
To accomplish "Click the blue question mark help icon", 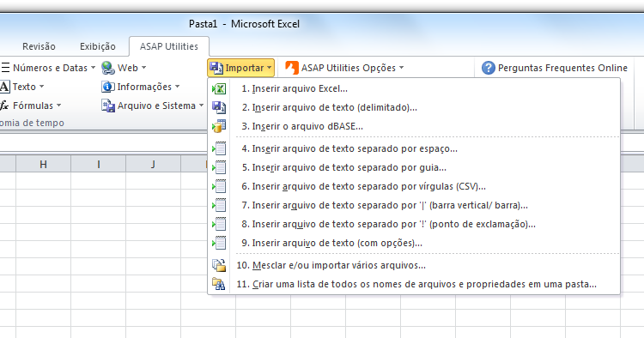I will click(x=489, y=68).
